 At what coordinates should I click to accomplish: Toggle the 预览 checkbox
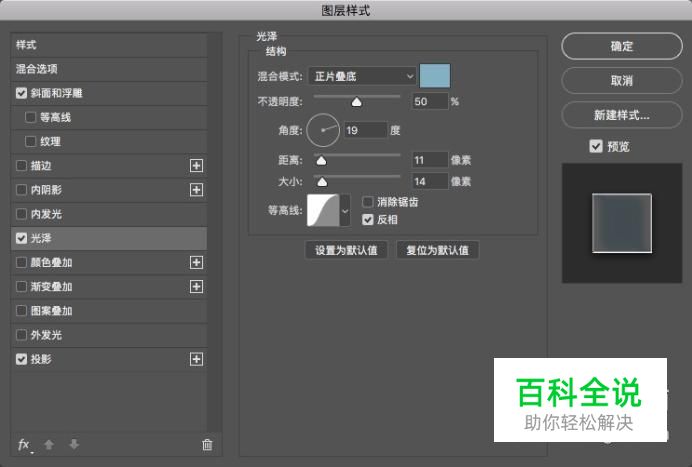pyautogui.click(x=596, y=146)
